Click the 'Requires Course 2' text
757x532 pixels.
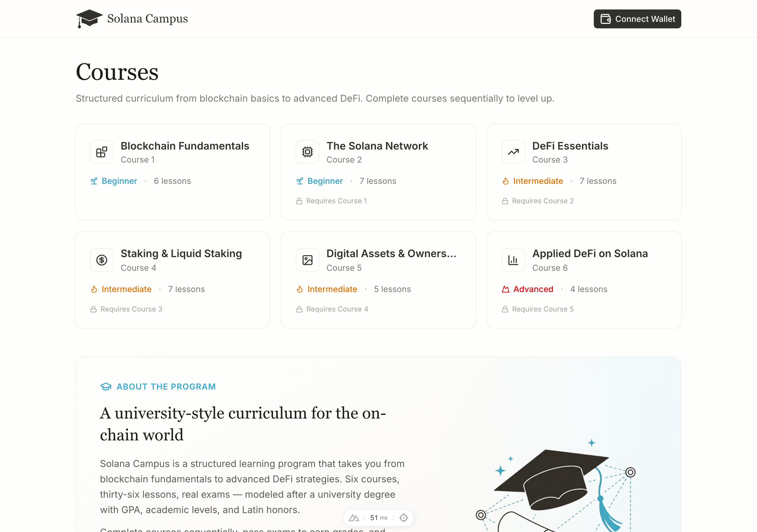(543, 201)
